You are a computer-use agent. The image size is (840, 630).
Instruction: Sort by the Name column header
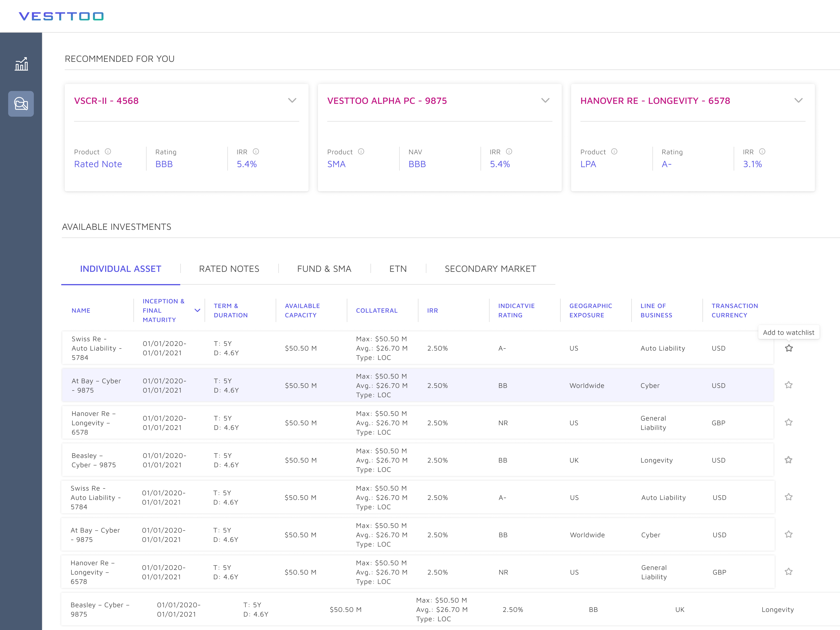coord(81,311)
